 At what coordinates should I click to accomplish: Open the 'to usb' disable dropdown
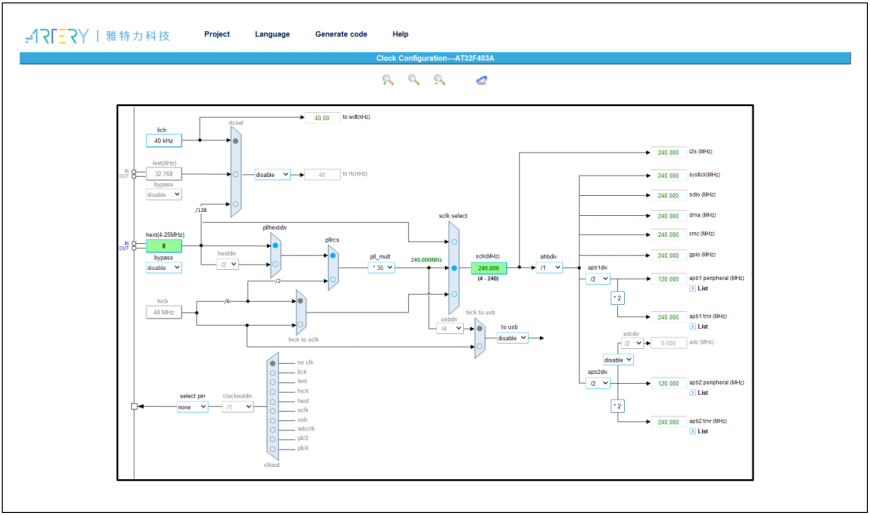512,338
